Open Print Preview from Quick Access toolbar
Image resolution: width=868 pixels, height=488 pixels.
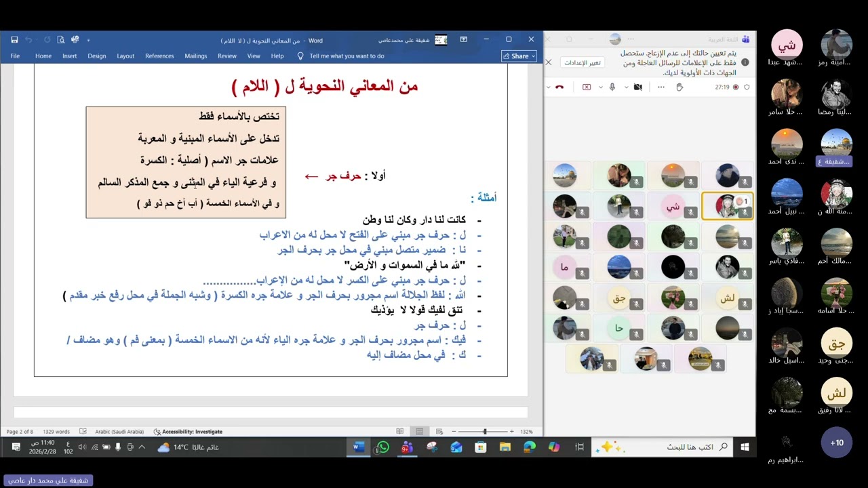tap(61, 40)
